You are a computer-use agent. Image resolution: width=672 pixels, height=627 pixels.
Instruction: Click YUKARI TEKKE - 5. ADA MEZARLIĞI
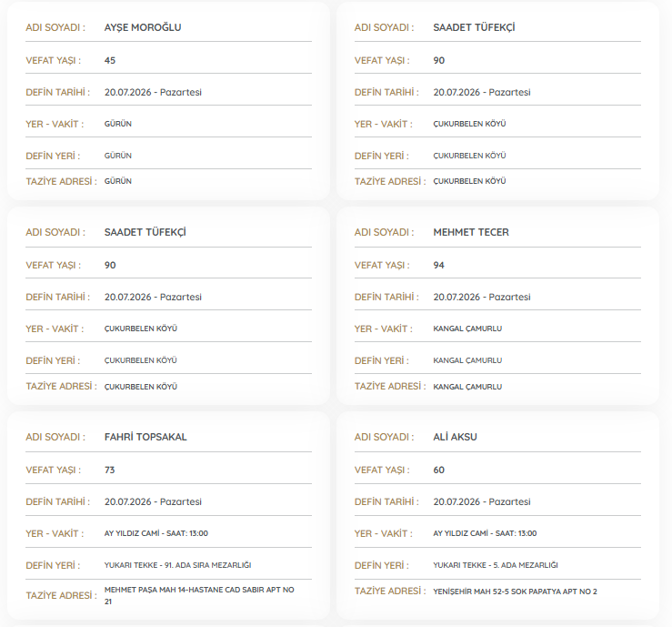[496, 565]
